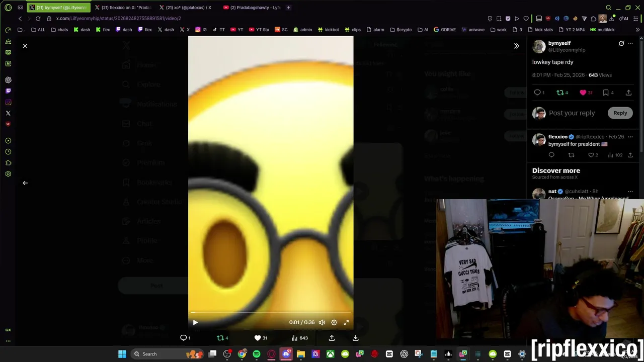
Task: Share post via icon below video
Action: click(332, 338)
